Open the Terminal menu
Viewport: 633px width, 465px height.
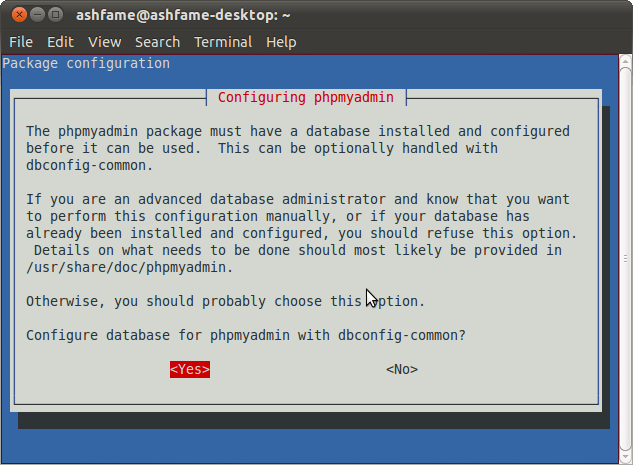223,42
